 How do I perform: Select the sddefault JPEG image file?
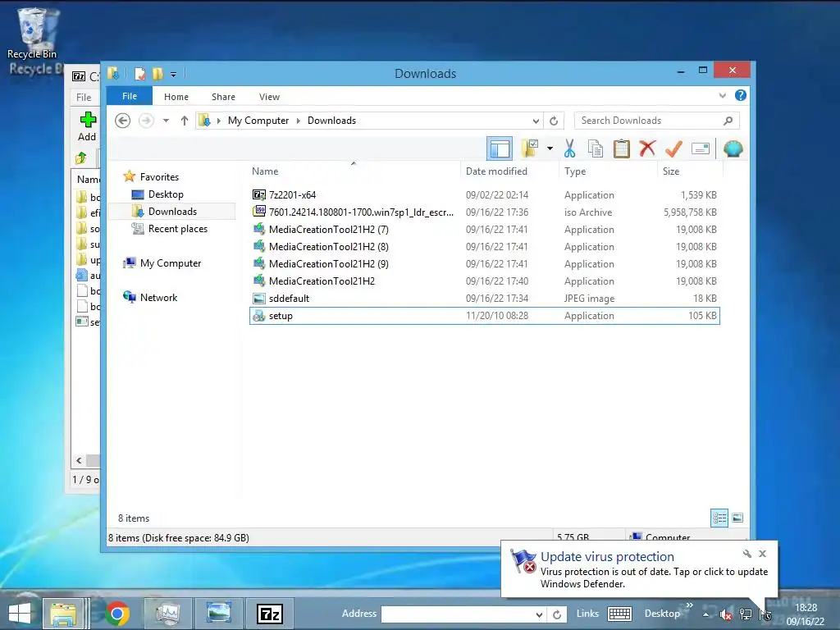click(485, 299)
